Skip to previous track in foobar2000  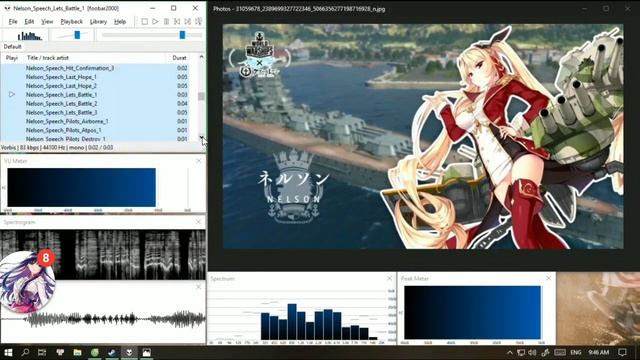point(177,22)
